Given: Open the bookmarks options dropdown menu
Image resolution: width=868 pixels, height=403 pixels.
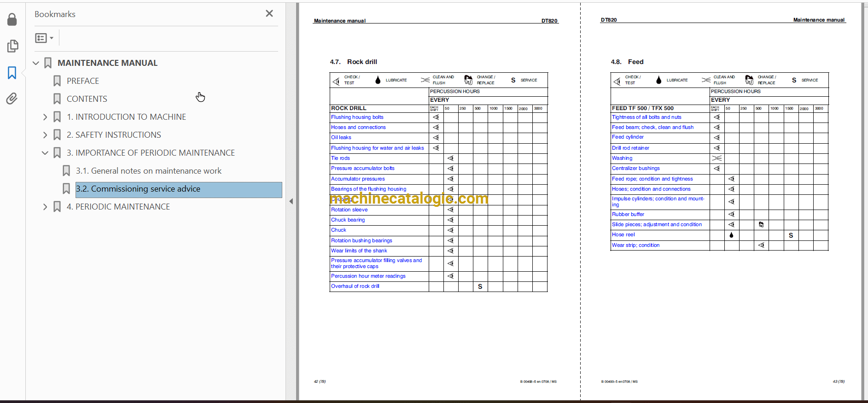Looking at the screenshot, I should [45, 38].
